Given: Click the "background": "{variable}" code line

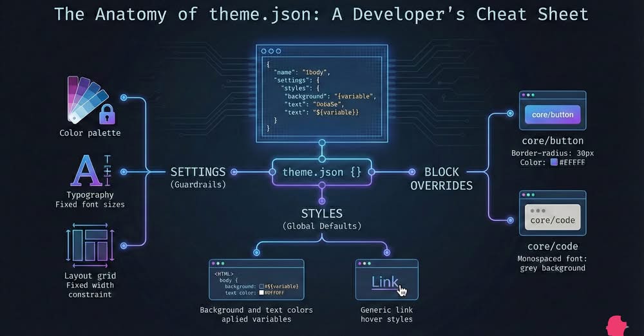Looking at the screenshot, I should click(x=330, y=96).
